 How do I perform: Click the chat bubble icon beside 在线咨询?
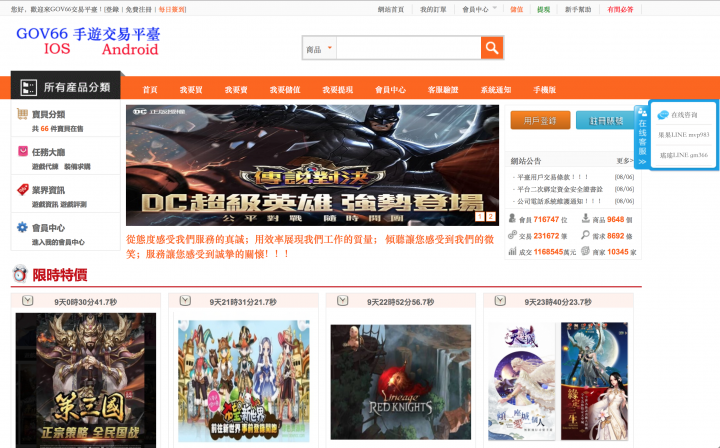663,115
